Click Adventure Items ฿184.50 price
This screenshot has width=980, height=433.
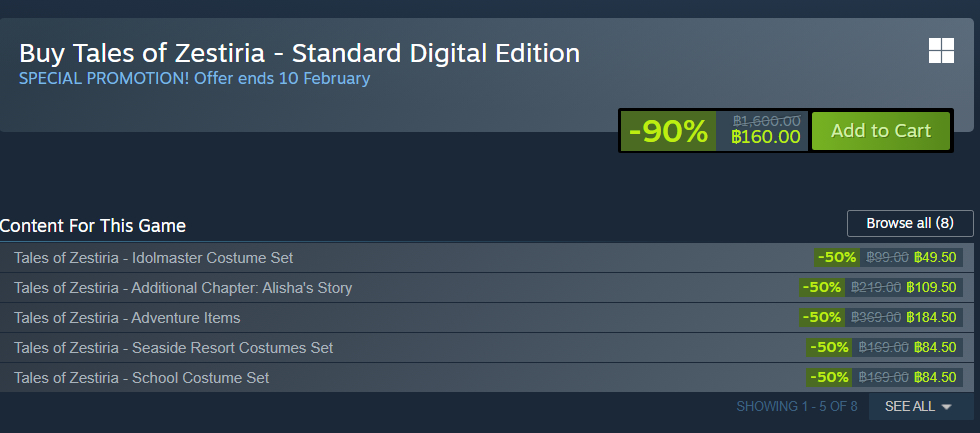[932, 318]
